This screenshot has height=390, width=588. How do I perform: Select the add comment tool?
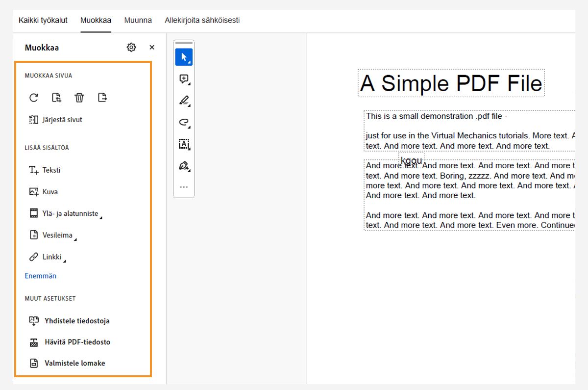tap(184, 79)
